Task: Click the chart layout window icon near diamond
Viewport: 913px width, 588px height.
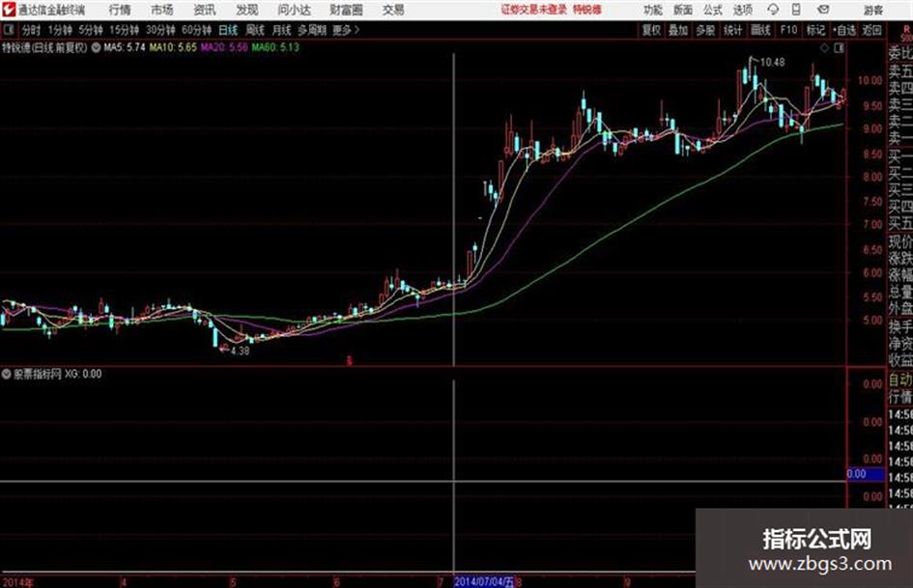Action: 839,48
